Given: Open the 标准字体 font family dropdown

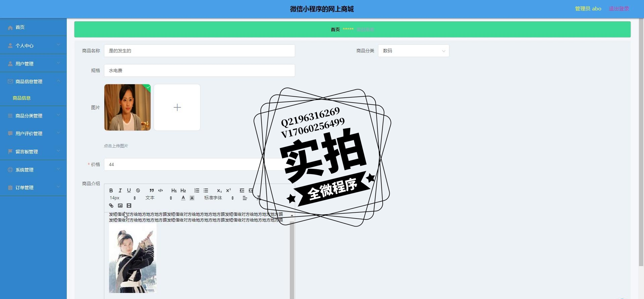Looking at the screenshot, I should point(219,198).
